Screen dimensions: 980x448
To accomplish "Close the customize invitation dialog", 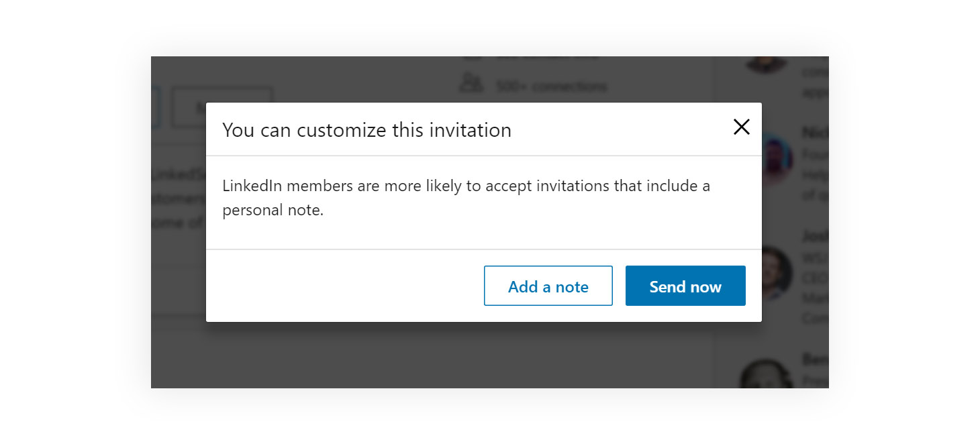I will (x=741, y=127).
